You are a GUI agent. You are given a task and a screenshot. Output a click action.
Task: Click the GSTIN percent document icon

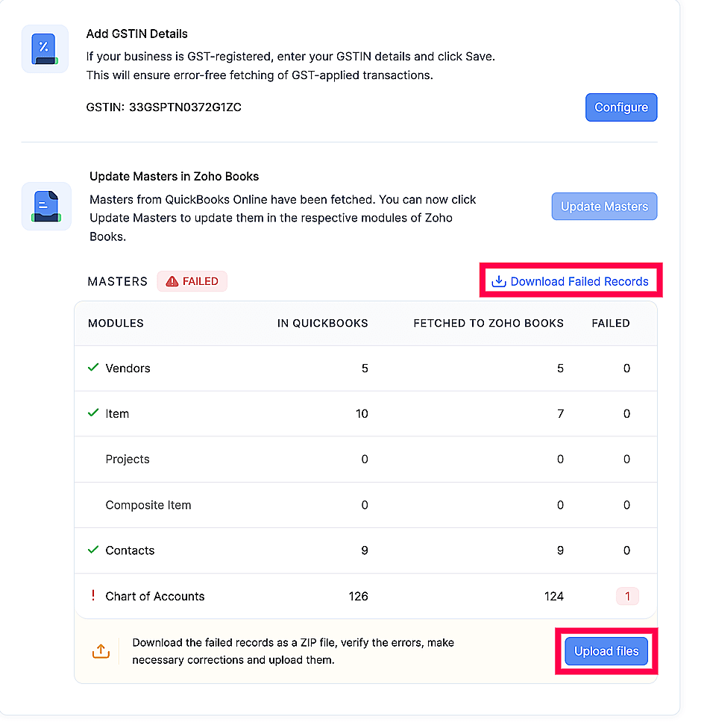[x=45, y=48]
